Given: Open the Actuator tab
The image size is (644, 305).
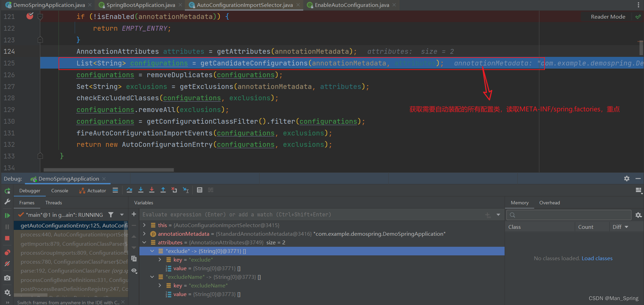Looking at the screenshot, I should pos(93,191).
